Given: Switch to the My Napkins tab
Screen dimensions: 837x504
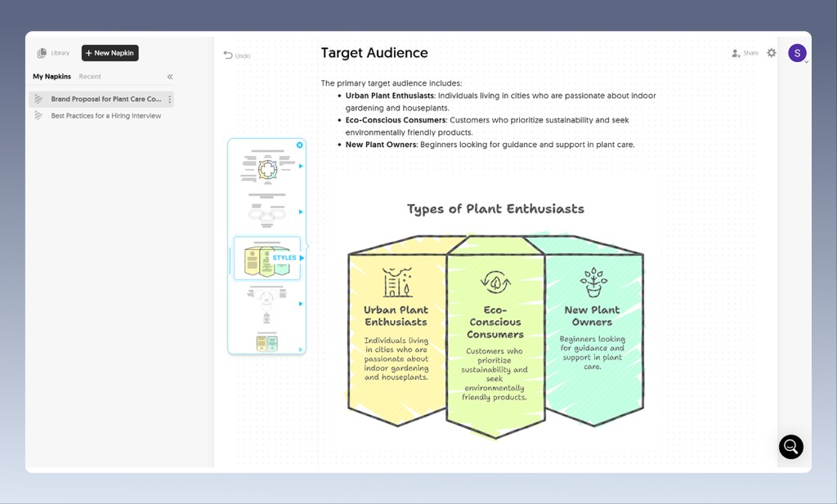Looking at the screenshot, I should click(51, 76).
